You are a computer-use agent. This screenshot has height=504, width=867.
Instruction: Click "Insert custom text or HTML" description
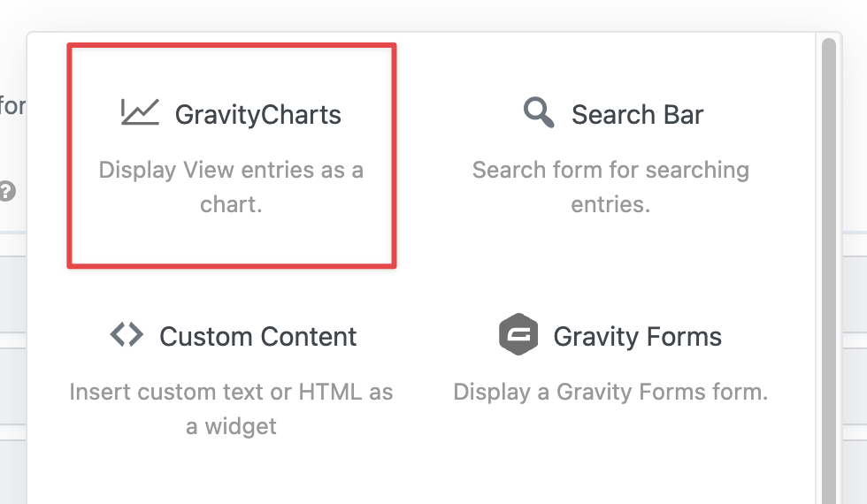click(x=231, y=409)
